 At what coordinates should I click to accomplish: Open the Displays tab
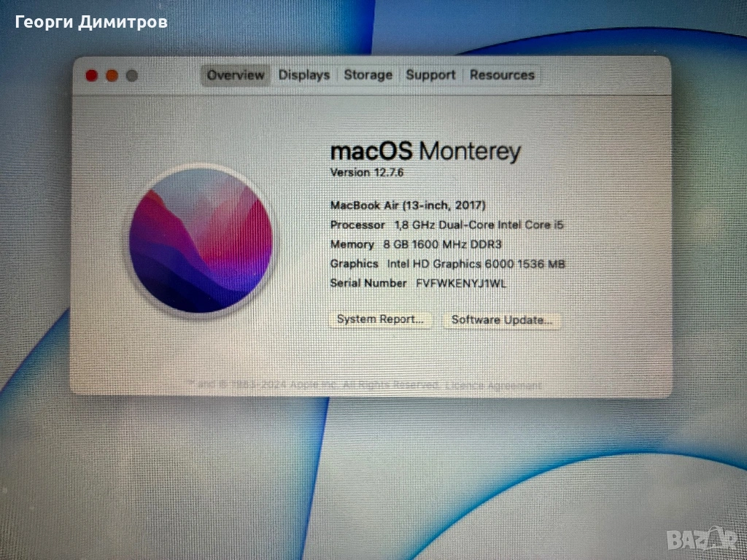pyautogui.click(x=304, y=75)
